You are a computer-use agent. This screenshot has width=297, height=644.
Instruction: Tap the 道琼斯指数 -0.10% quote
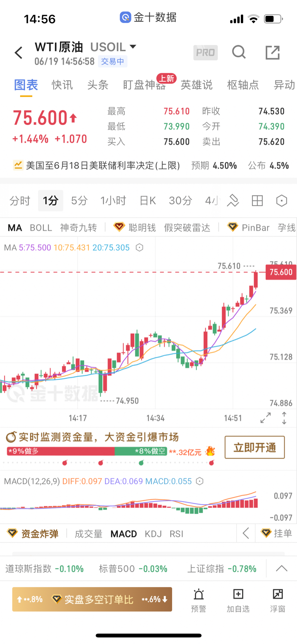(x=44, y=568)
